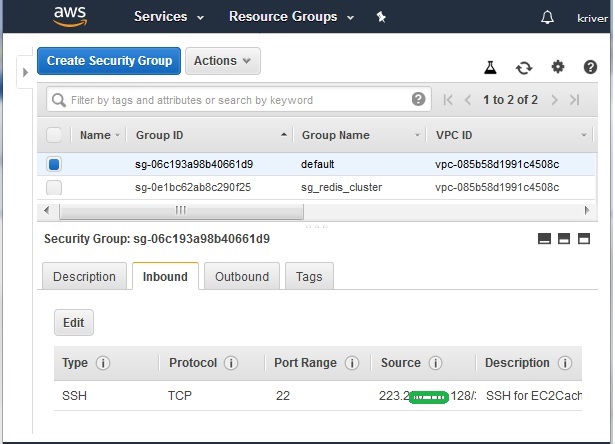Expand the Services menu
The image size is (615, 444).
click(169, 17)
